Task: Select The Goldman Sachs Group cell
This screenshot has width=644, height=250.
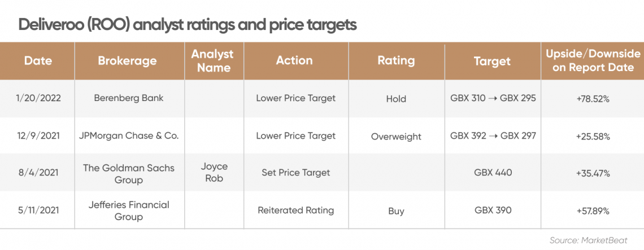Action: pyautogui.click(x=129, y=174)
